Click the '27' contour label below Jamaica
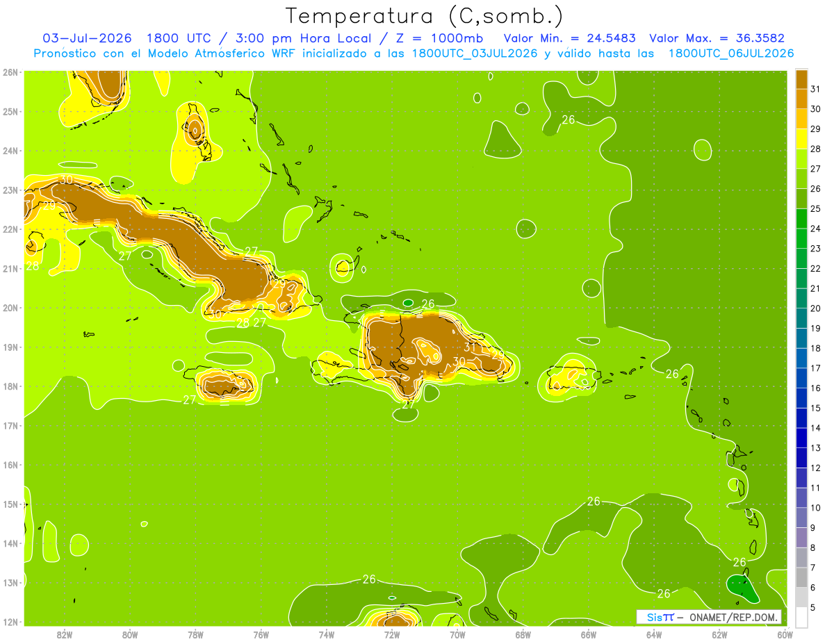 pyautogui.click(x=189, y=400)
